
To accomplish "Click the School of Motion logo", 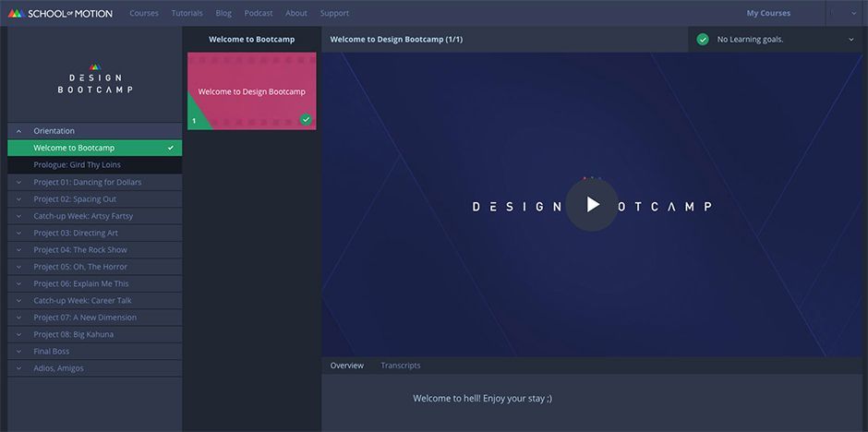I will 60,13.
